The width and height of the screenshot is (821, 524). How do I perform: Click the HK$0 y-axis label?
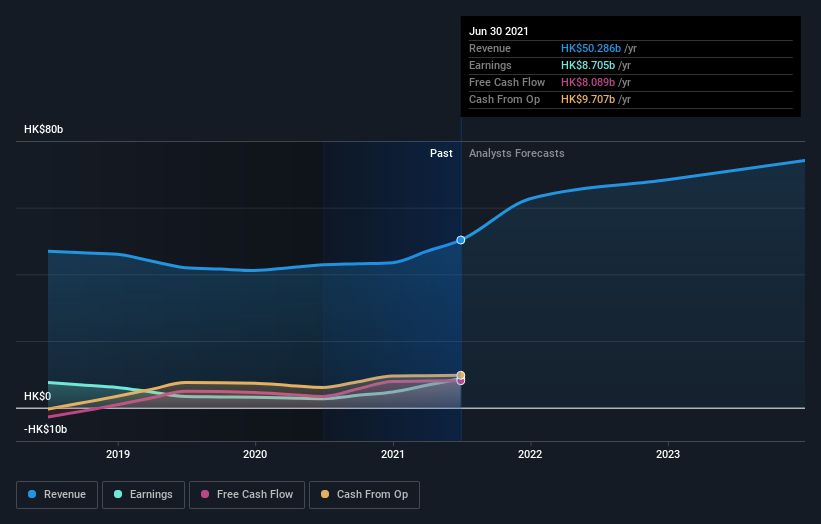pyautogui.click(x=38, y=396)
